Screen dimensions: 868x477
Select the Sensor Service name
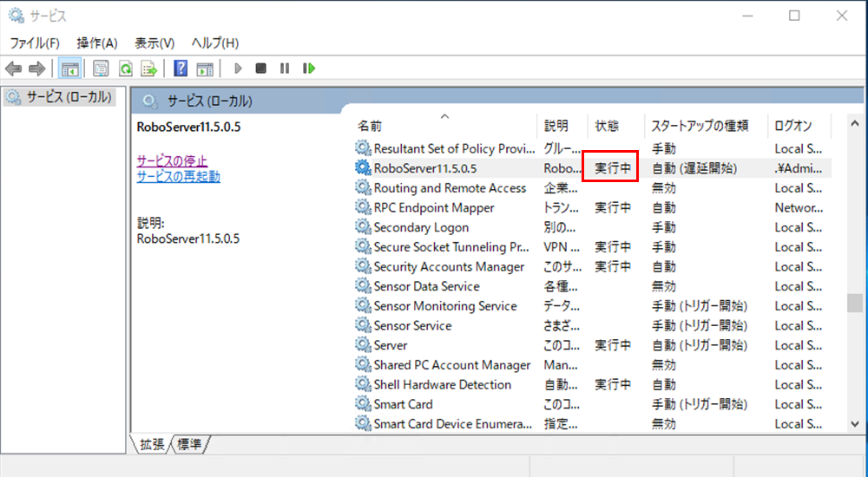click(412, 325)
